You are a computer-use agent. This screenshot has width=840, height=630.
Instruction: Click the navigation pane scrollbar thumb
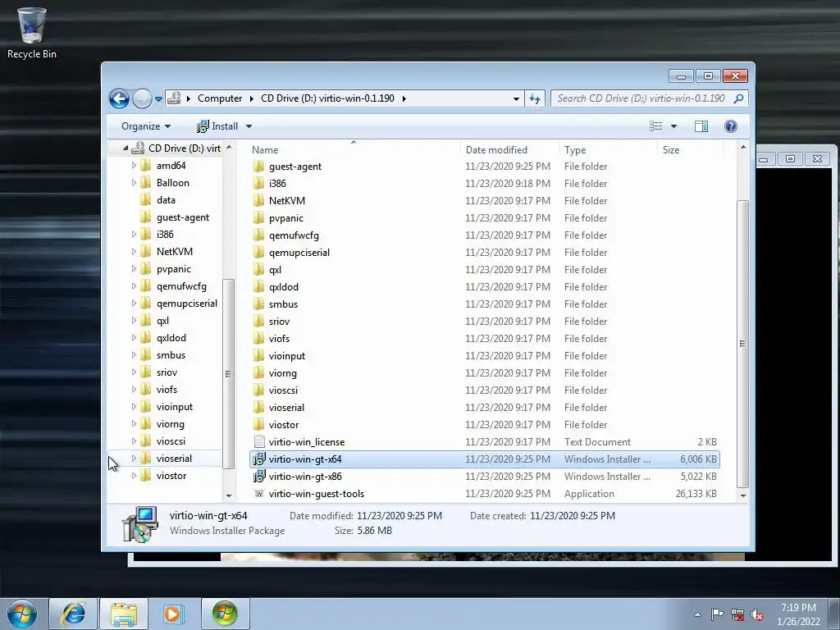click(228, 374)
